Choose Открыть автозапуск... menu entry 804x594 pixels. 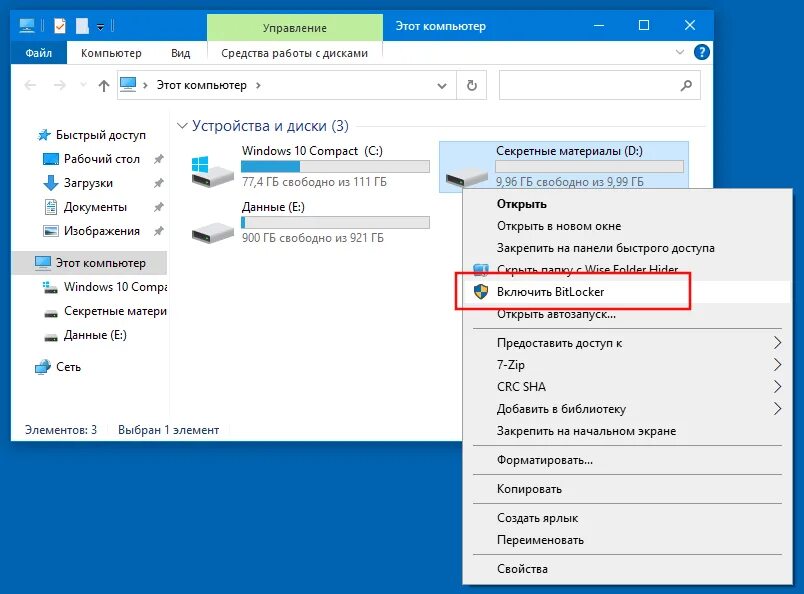[627, 314]
